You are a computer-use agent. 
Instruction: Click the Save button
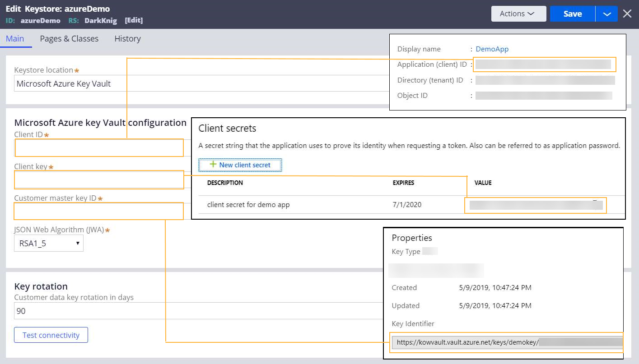(x=572, y=14)
